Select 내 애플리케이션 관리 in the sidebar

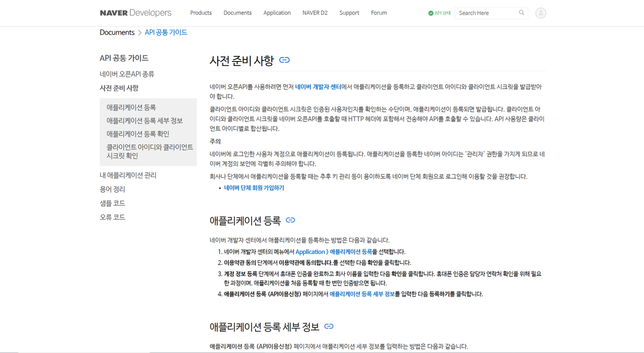[128, 175]
